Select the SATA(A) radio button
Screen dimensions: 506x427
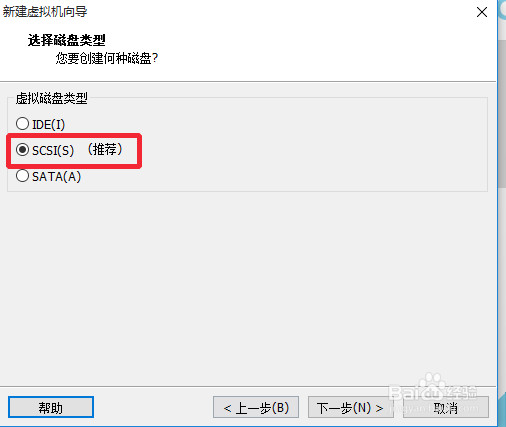tap(22, 176)
